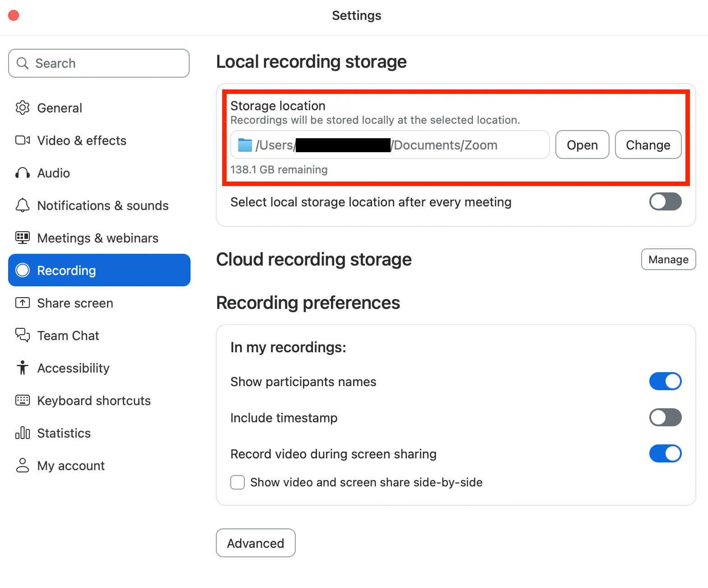Click the 'Storage location' label
This screenshot has height=588, width=708.
point(278,106)
